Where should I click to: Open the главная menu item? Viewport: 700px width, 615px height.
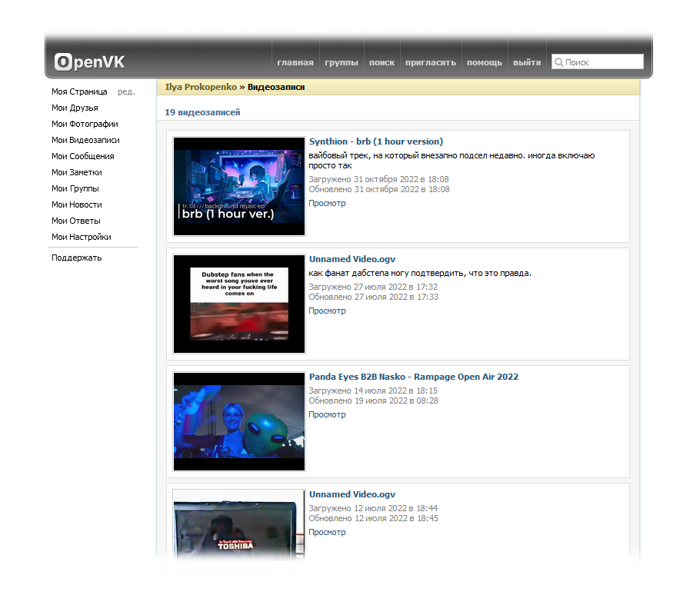(x=295, y=63)
